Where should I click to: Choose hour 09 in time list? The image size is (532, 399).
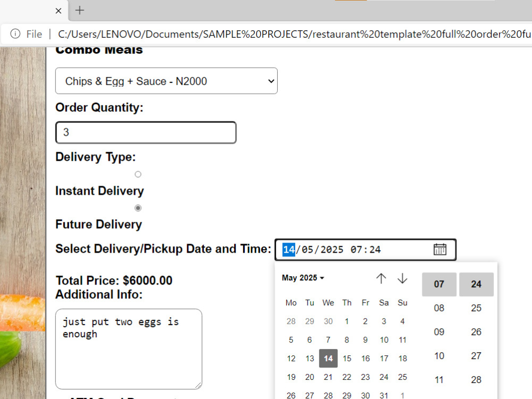coord(439,332)
